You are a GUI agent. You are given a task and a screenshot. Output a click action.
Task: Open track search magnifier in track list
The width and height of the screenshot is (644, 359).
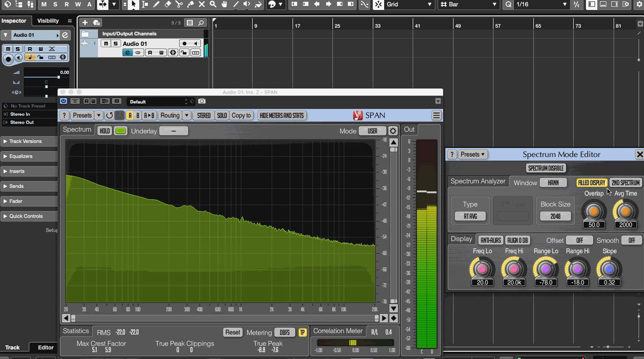[201, 23]
